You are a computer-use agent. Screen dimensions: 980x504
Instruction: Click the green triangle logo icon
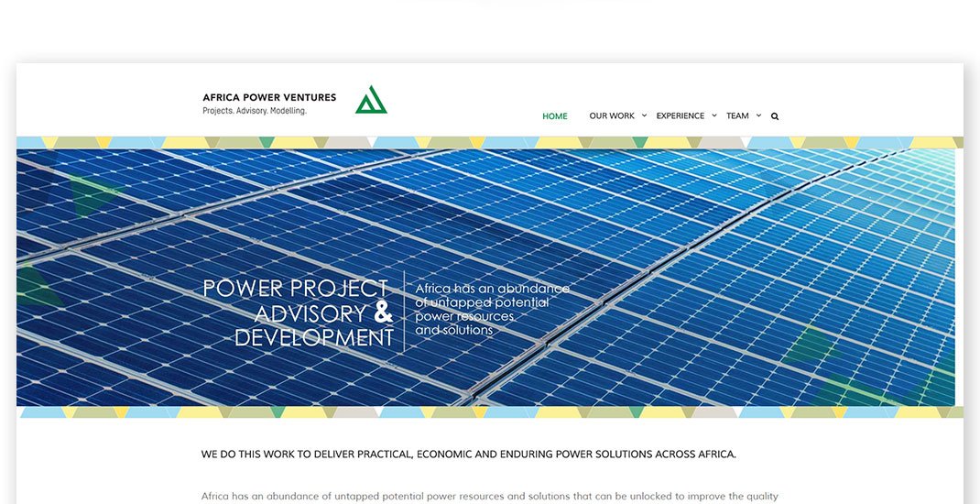click(x=371, y=100)
